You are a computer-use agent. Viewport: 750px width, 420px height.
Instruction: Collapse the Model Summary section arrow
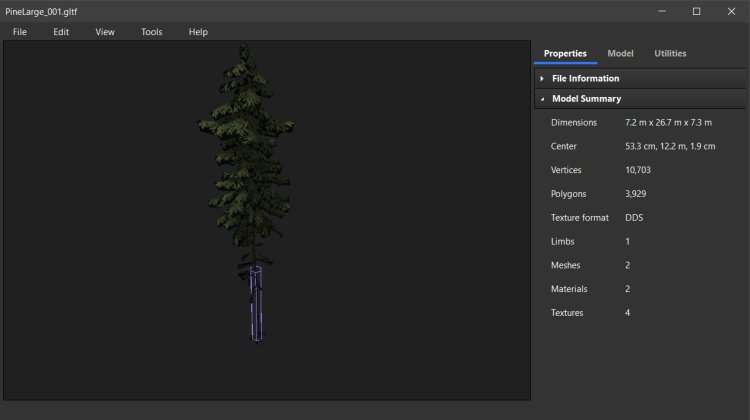click(542, 99)
